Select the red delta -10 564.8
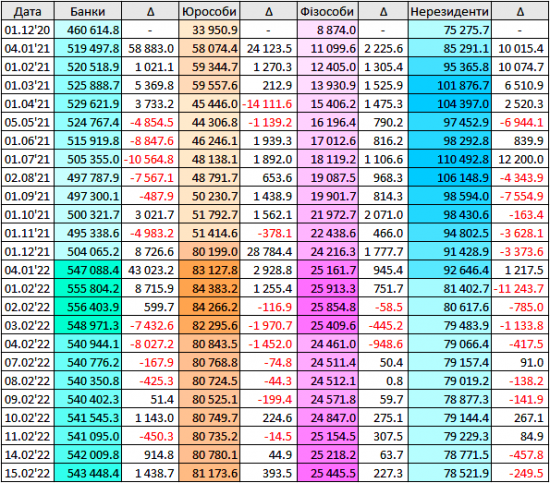The height and width of the screenshot is (483, 550). click(x=150, y=159)
